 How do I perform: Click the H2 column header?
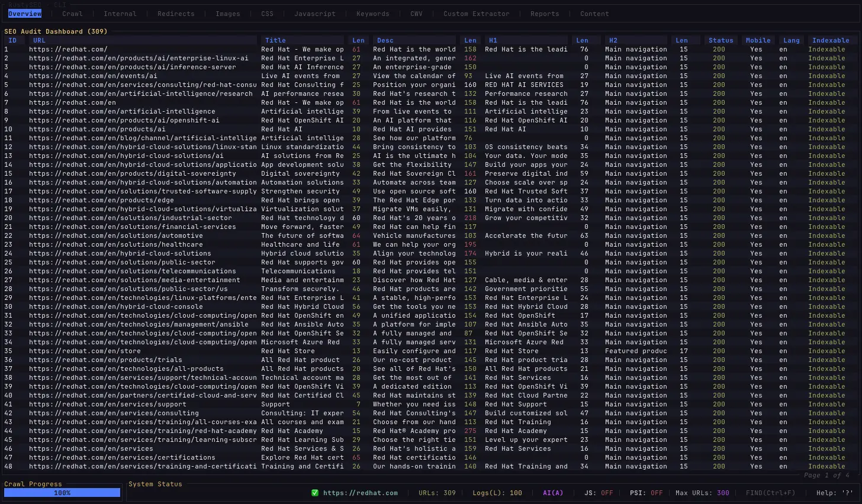click(613, 40)
